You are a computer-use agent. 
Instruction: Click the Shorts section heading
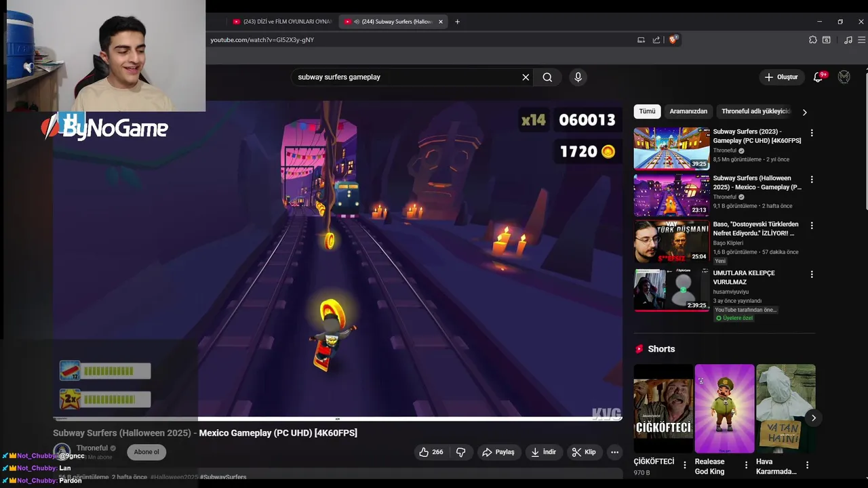[x=661, y=349]
